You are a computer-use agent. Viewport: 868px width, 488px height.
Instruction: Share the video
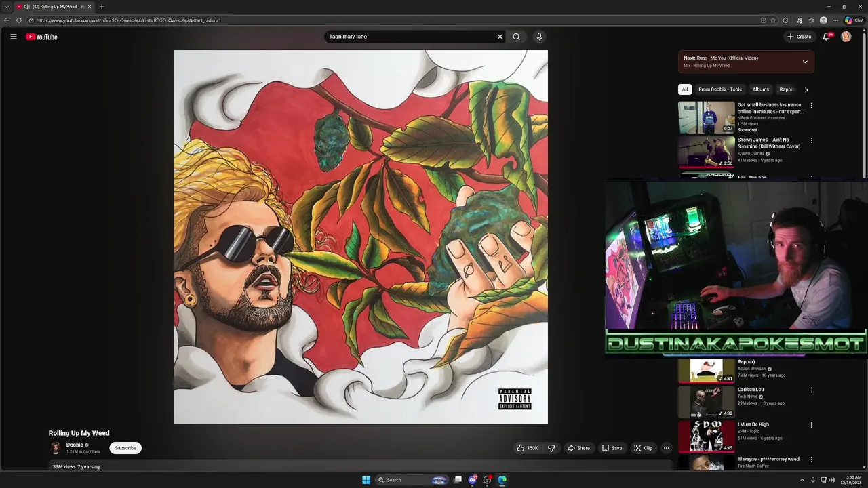(578, 448)
